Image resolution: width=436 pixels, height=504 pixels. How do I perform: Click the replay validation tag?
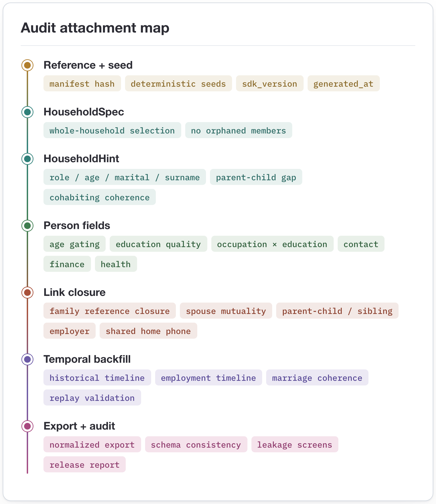pyautogui.click(x=92, y=397)
